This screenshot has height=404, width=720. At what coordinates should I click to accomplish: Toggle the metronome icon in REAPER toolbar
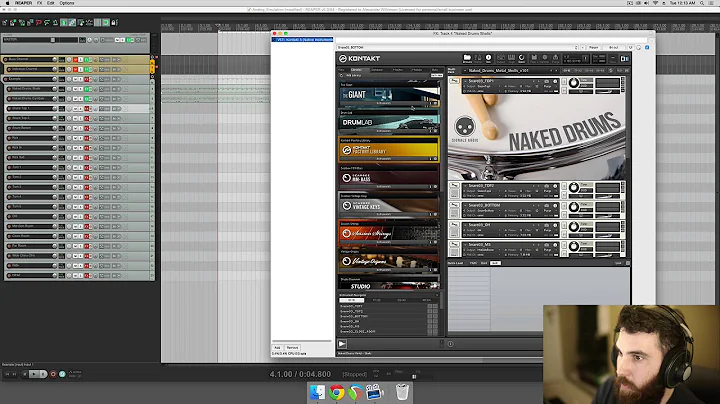point(55,22)
